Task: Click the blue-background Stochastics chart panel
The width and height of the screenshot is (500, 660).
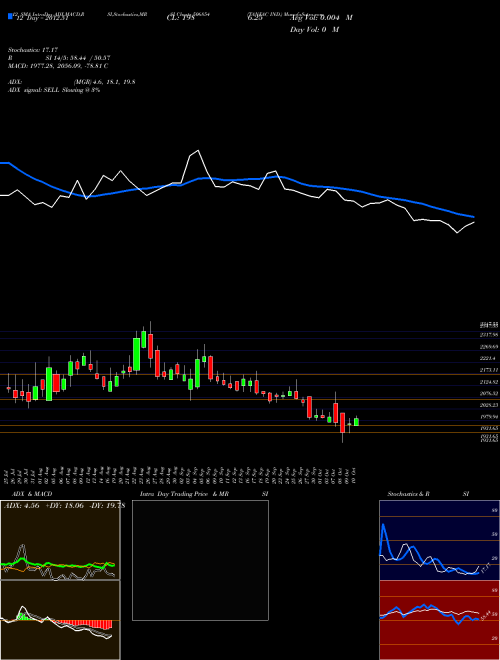Action: [439, 540]
